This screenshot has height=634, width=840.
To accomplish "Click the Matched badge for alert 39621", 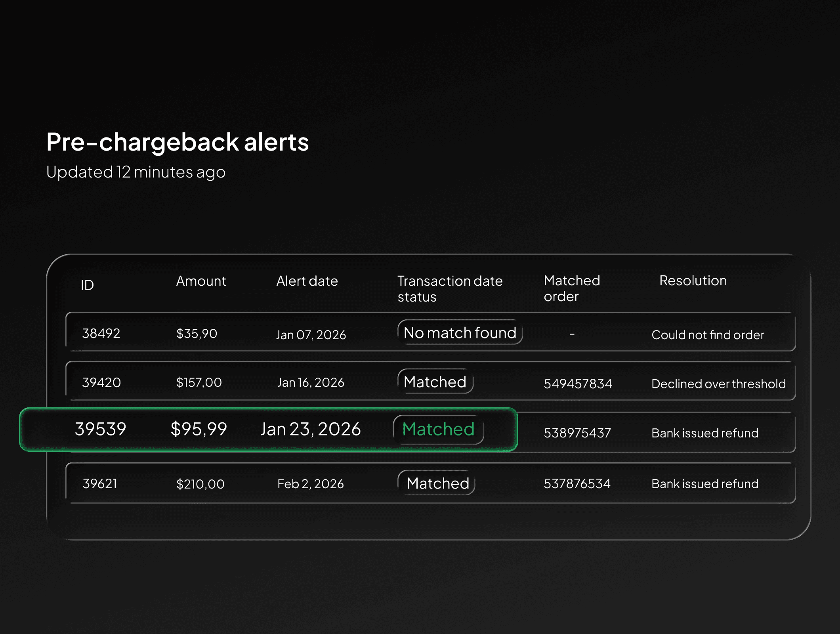I will point(437,483).
